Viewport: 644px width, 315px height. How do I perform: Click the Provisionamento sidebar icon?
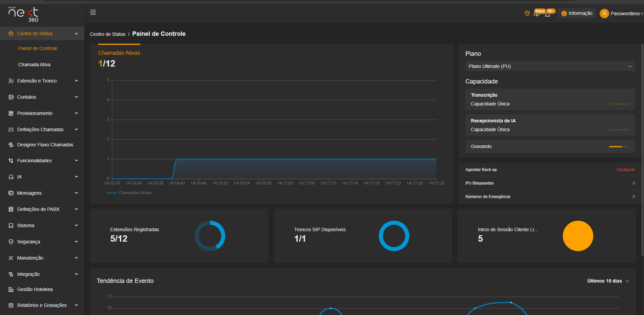pos(11,113)
